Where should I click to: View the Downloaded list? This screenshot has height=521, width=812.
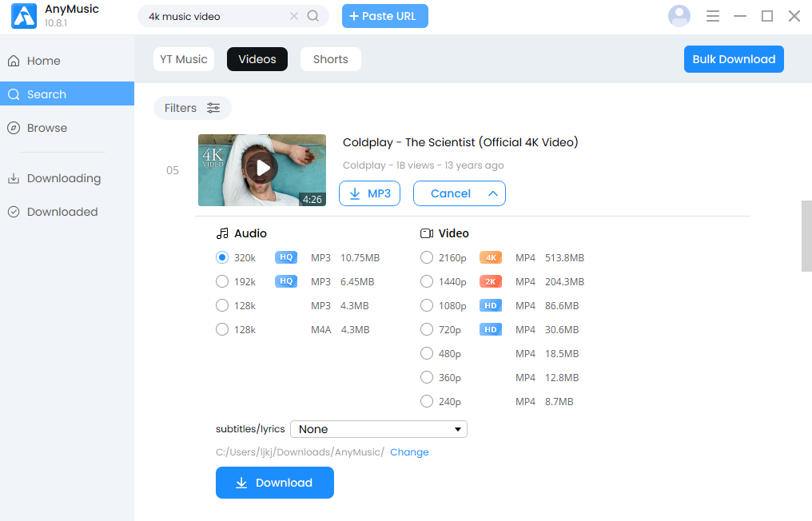pyautogui.click(x=67, y=212)
